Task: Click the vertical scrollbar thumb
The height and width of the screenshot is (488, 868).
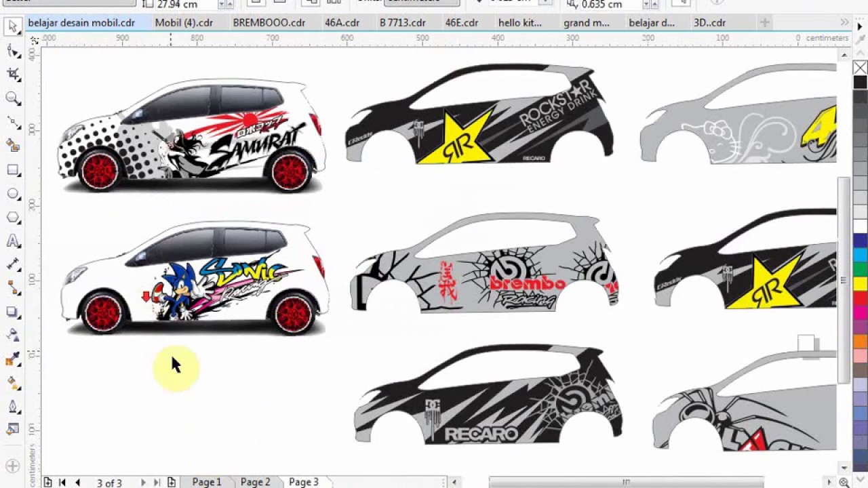Action: [x=844, y=280]
